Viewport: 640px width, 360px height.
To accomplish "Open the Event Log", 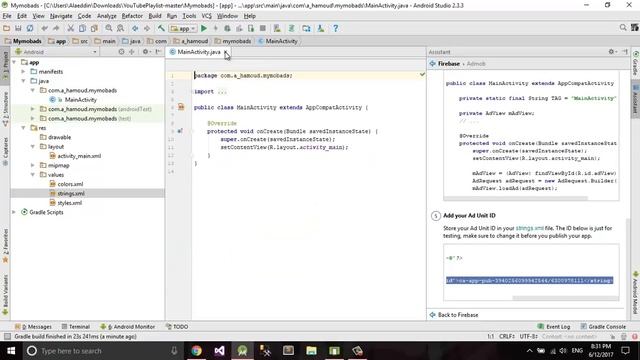I will coord(554,327).
